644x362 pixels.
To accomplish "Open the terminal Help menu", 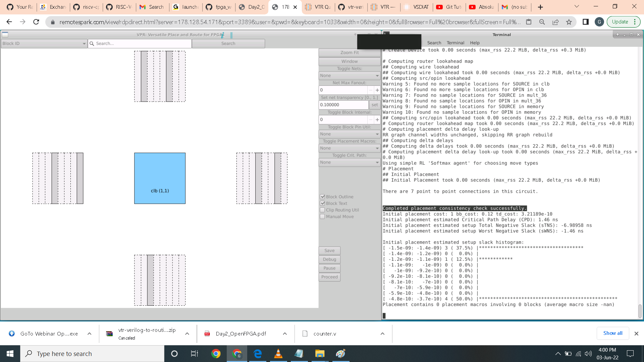I will coord(475,43).
